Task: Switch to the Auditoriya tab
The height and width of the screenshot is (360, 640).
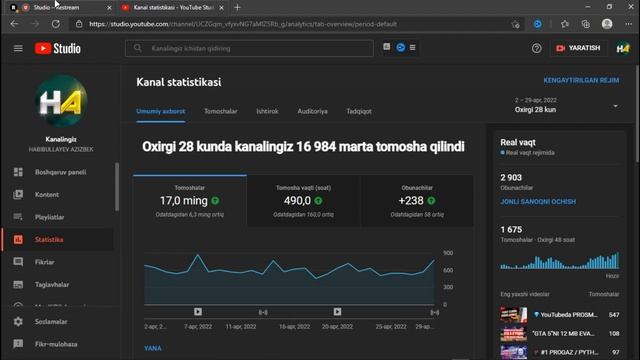Action: 312,111
